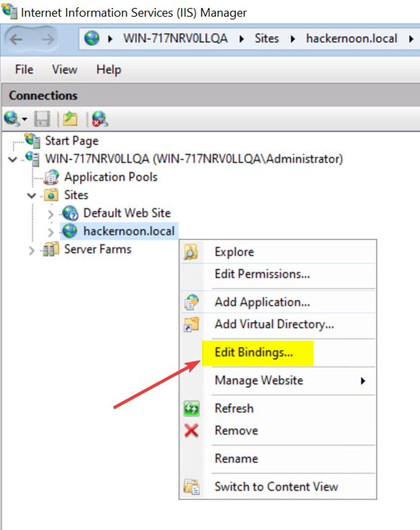The image size is (420, 530).
Task: Click the Default Web Site globe icon
Action: pyautogui.click(x=70, y=213)
